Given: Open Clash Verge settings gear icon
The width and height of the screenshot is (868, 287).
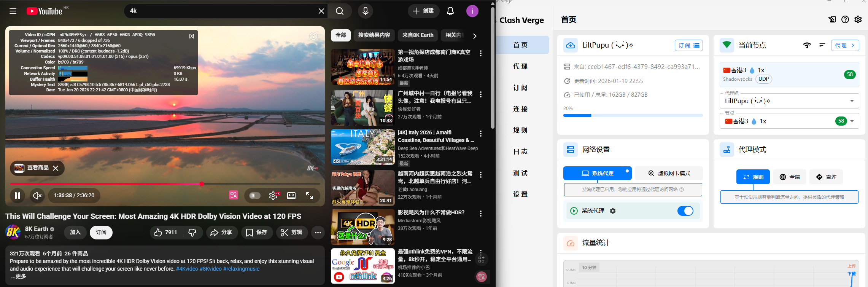Looking at the screenshot, I should point(858,19).
